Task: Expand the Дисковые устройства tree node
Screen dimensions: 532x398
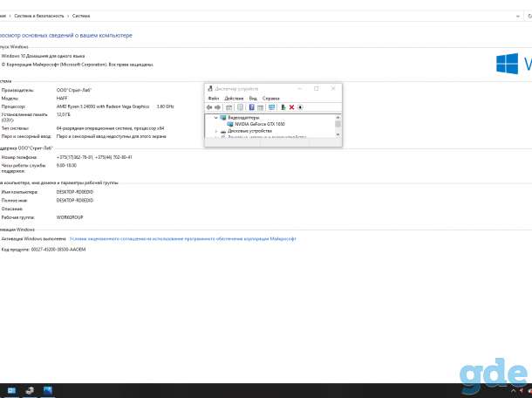Action: click(216, 131)
